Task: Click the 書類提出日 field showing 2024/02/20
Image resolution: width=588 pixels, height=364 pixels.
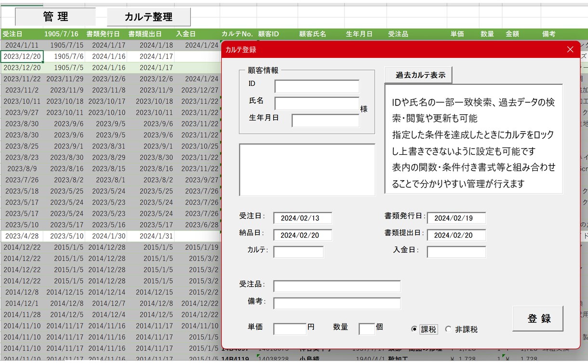Action: tap(456, 235)
